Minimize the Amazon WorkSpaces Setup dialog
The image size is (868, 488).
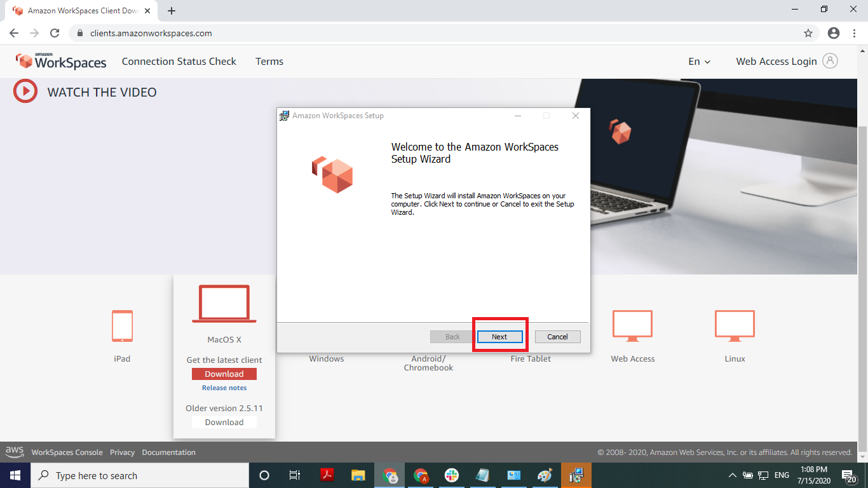click(x=518, y=116)
